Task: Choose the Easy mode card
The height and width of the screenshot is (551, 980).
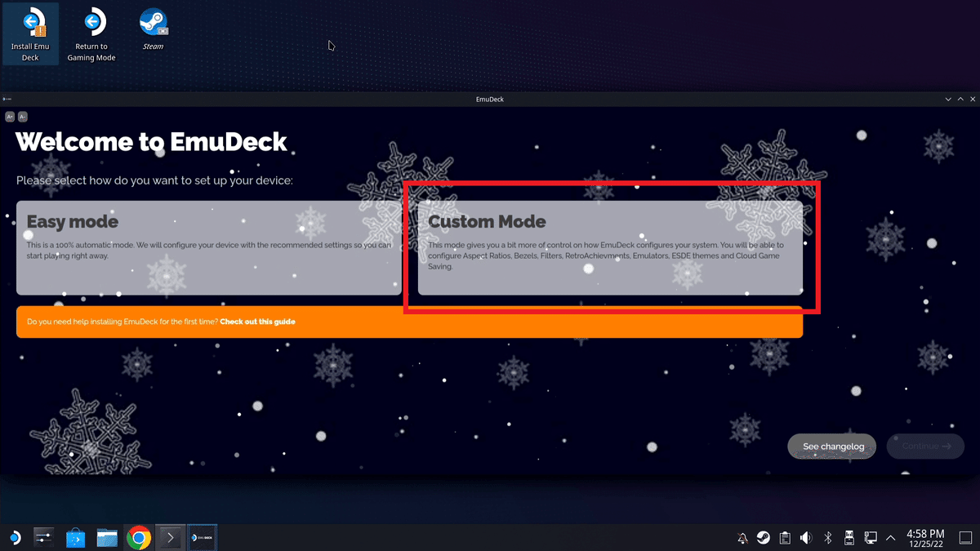Action: click(208, 247)
